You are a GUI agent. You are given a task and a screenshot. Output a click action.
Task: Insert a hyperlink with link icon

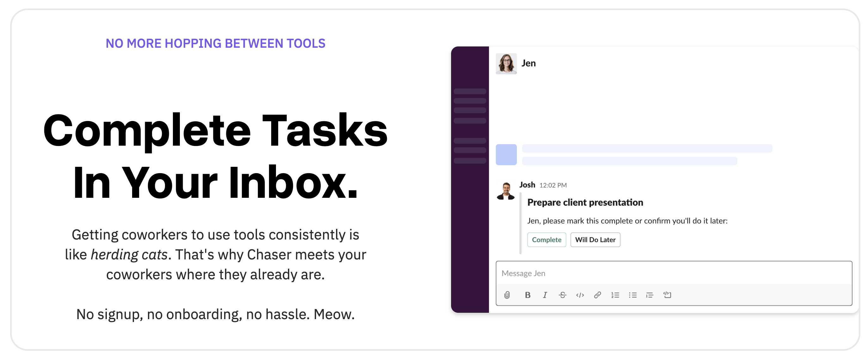(597, 295)
